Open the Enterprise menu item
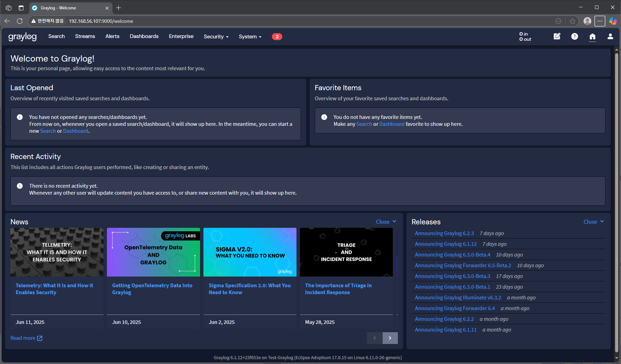The image size is (621, 364). coord(181,36)
